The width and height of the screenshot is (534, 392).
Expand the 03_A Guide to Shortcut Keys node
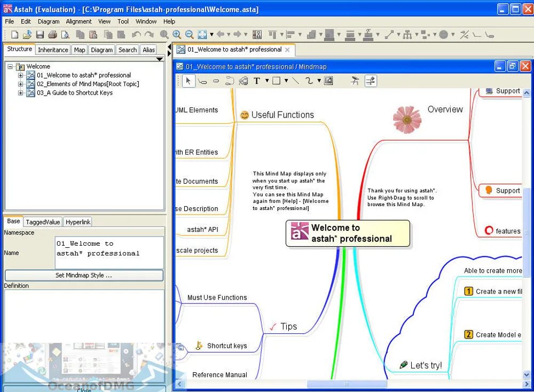20,92
